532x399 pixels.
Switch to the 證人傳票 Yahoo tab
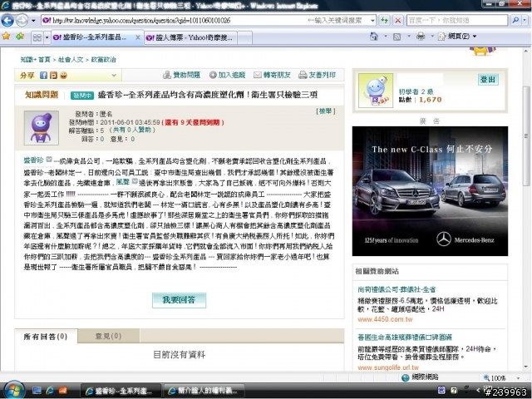[x=190, y=37]
